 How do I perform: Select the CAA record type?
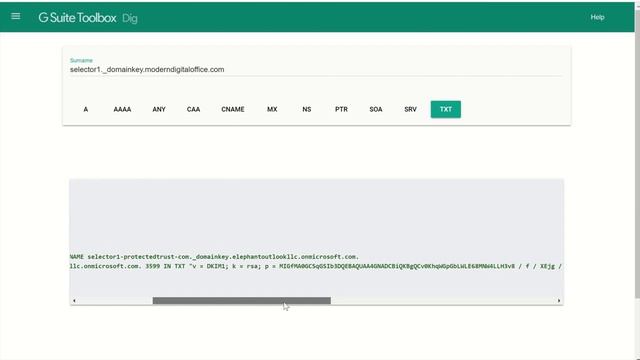click(193, 109)
